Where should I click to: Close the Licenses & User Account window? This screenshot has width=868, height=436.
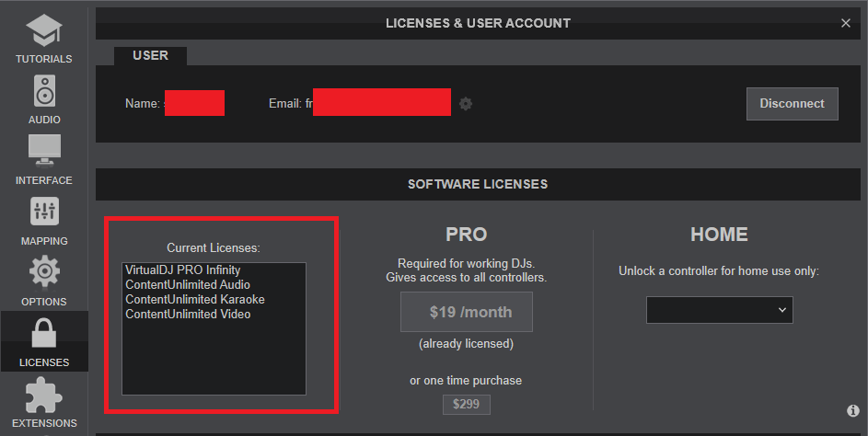coord(845,23)
